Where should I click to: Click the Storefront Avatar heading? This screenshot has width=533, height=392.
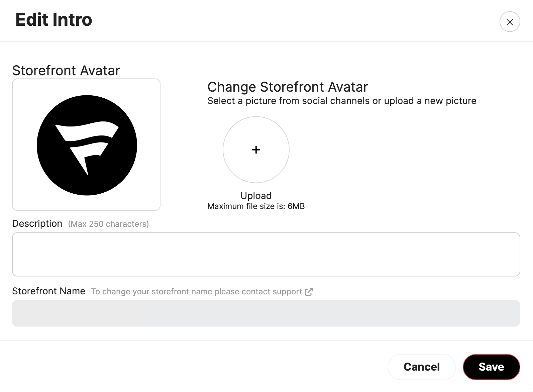pos(66,71)
